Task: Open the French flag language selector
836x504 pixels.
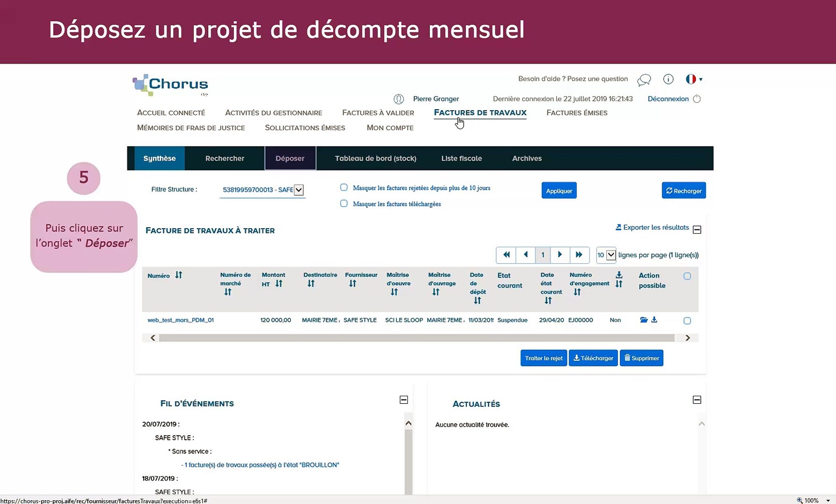Action: (x=694, y=79)
